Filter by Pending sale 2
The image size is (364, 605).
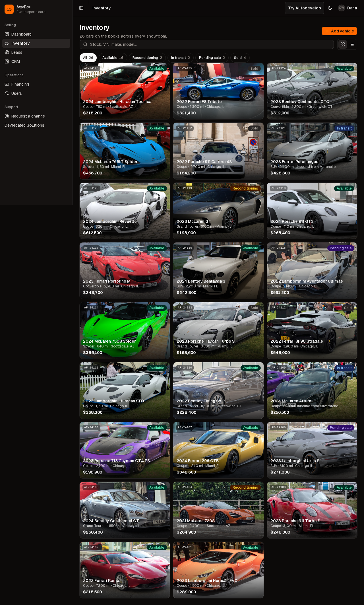pyautogui.click(x=212, y=58)
